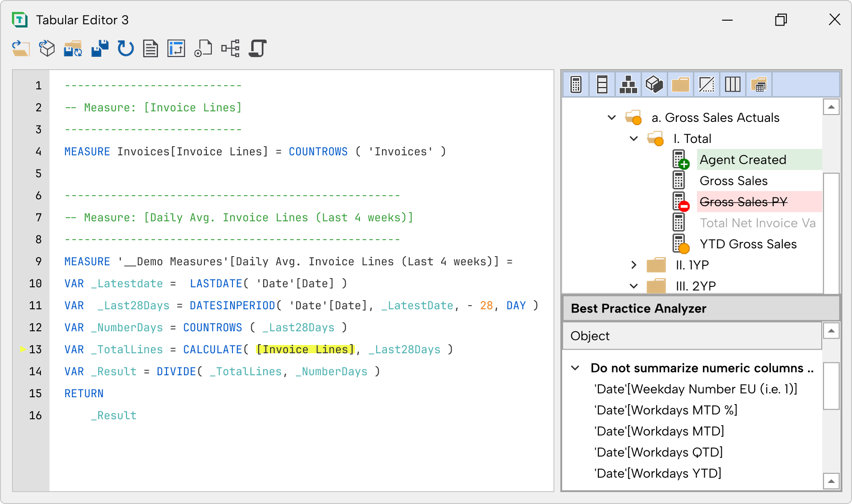
Task: Collapse the 'I. Total' folder
Action: coord(634,139)
